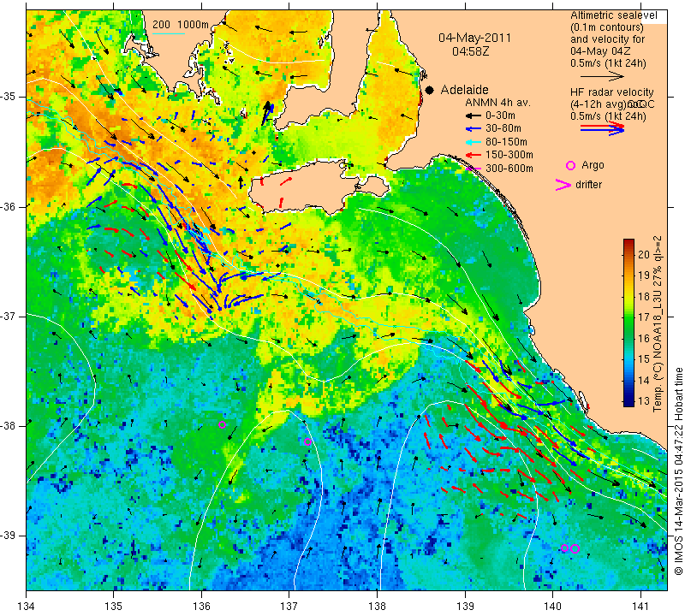Click the latitude -37 axis label

(x=8, y=316)
